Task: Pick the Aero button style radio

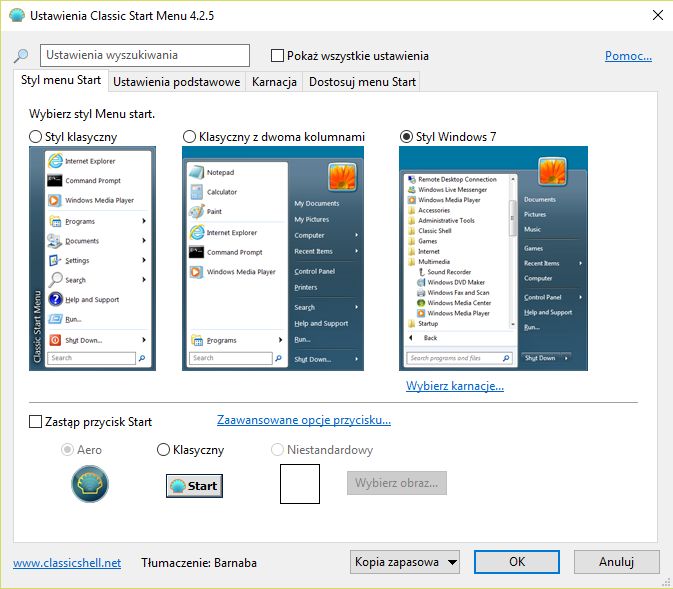Action: point(67,450)
